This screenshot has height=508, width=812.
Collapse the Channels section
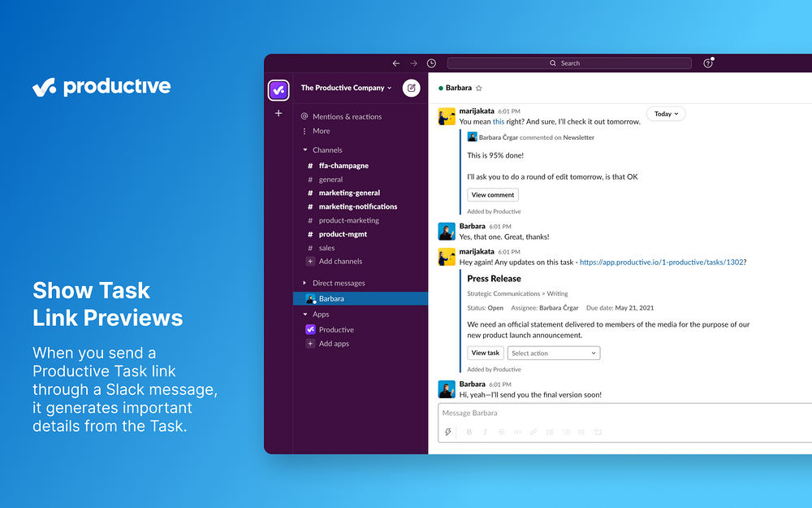[305, 150]
